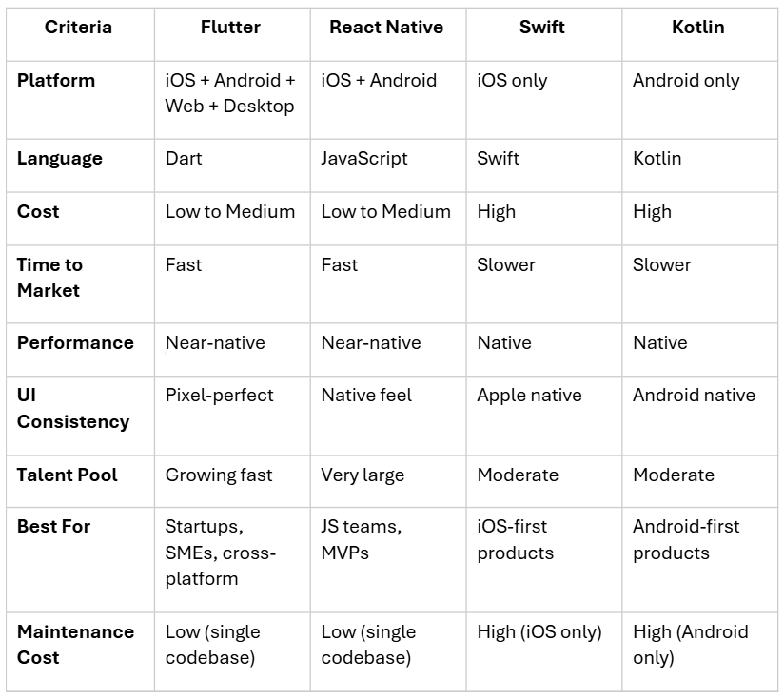Click the "Android-first products" cell
The height and width of the screenshot is (698, 784).
click(x=686, y=539)
